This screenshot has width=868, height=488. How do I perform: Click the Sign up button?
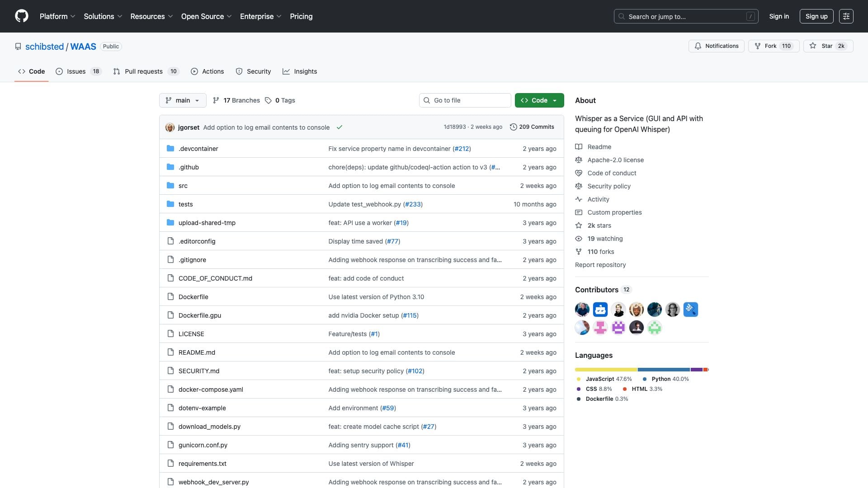click(x=816, y=16)
